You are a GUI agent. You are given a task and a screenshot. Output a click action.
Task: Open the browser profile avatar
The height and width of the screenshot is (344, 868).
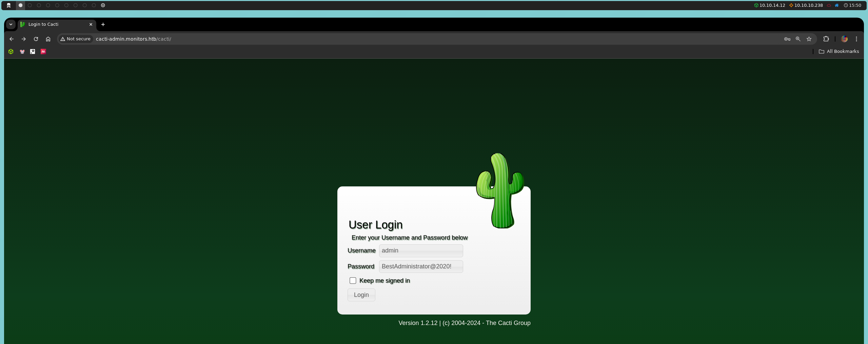point(845,39)
